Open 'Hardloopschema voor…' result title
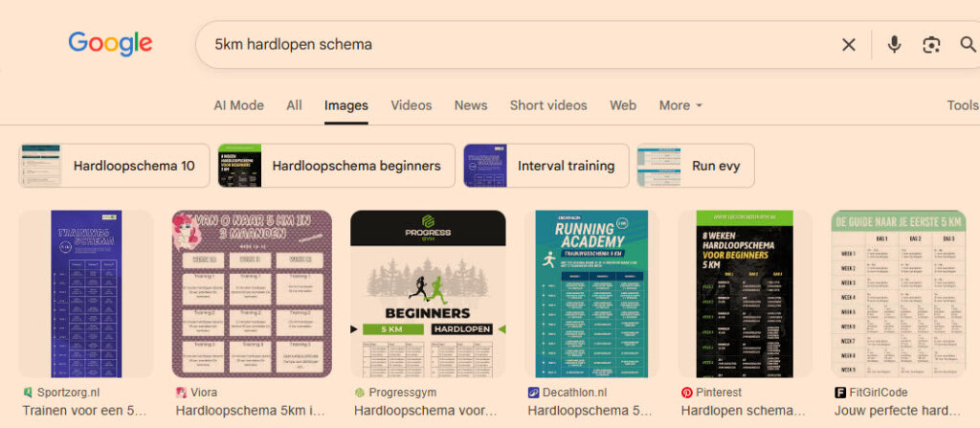This screenshot has height=428, width=980. coord(425,411)
